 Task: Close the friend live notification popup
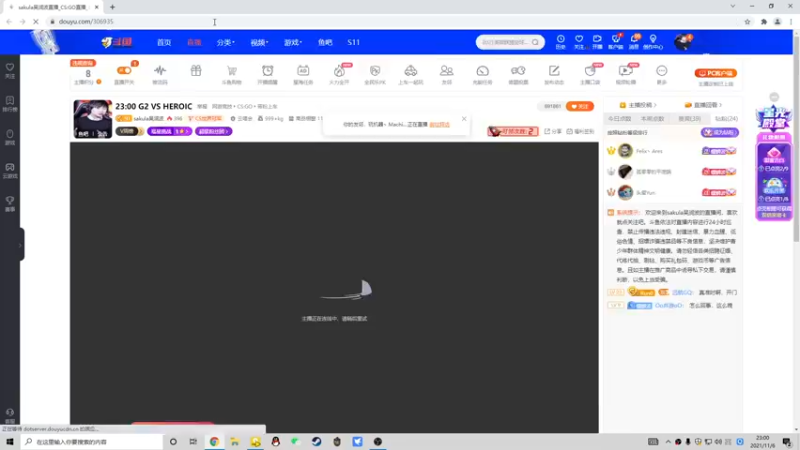click(x=464, y=119)
